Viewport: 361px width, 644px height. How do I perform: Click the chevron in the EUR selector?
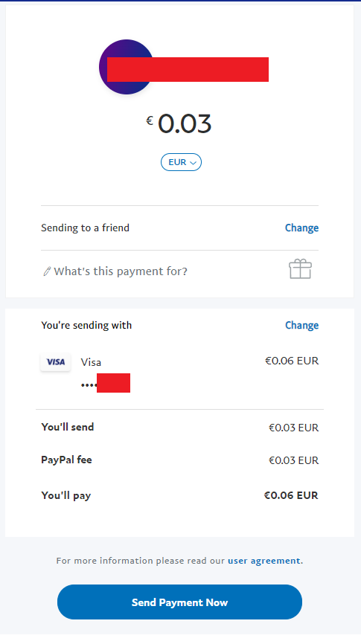(x=194, y=163)
